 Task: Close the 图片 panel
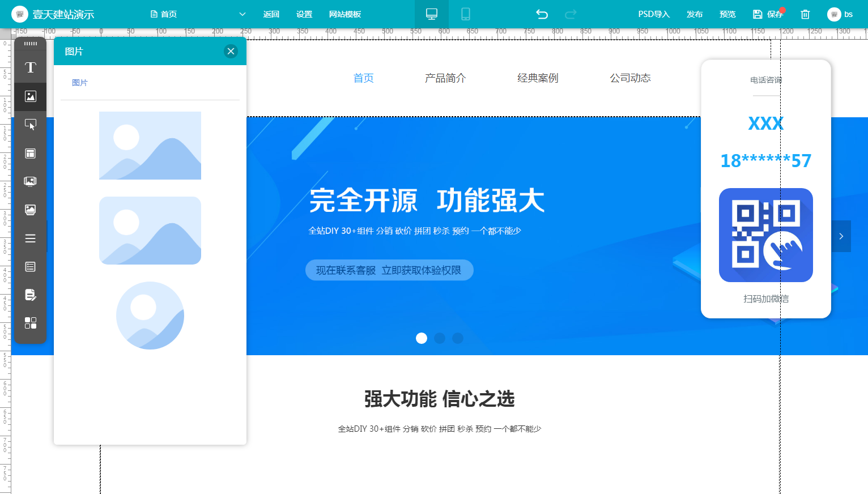231,51
